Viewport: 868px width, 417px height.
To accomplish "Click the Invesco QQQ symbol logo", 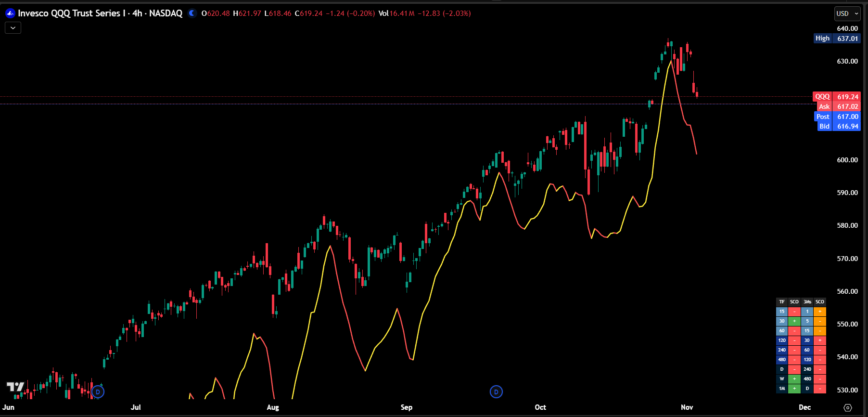I will pyautogui.click(x=10, y=13).
